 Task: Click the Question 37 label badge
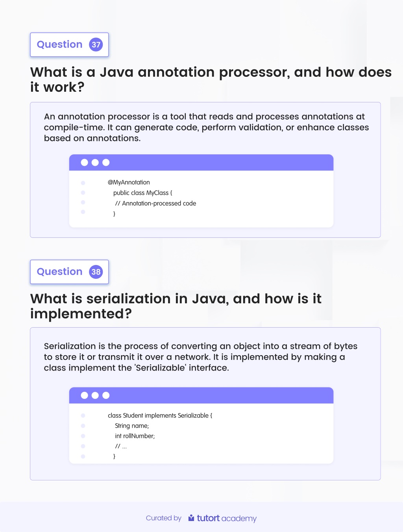[x=69, y=44]
